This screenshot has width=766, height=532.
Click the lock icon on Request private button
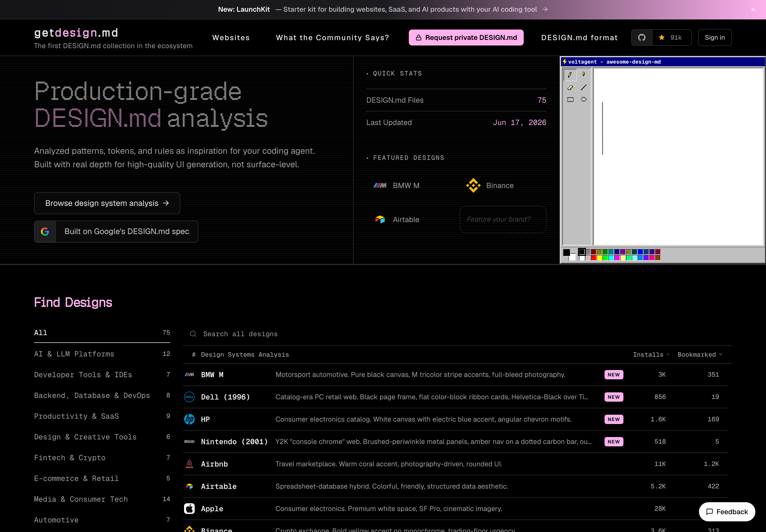[x=419, y=38]
